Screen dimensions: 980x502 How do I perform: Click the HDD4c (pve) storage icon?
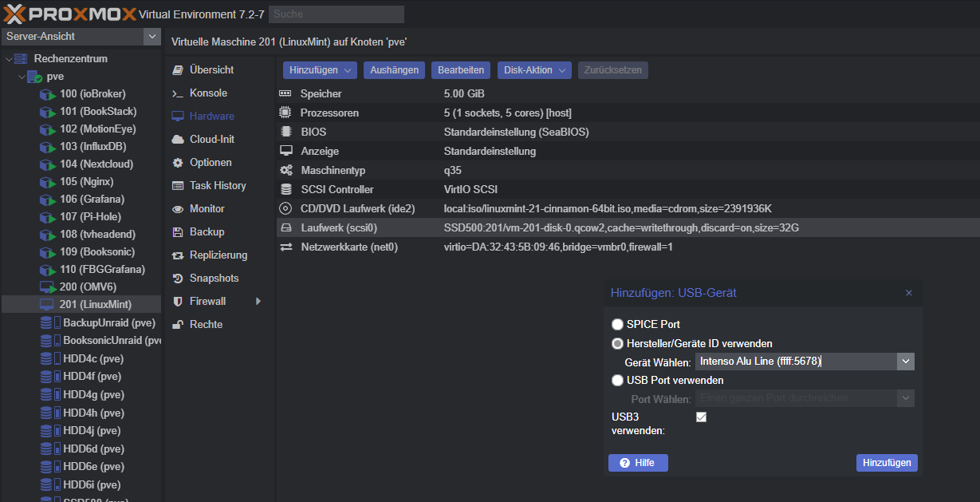[50, 359]
